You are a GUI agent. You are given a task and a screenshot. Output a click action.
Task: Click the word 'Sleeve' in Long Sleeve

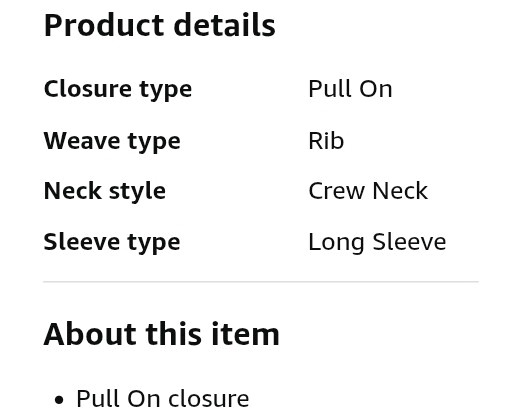409,242
